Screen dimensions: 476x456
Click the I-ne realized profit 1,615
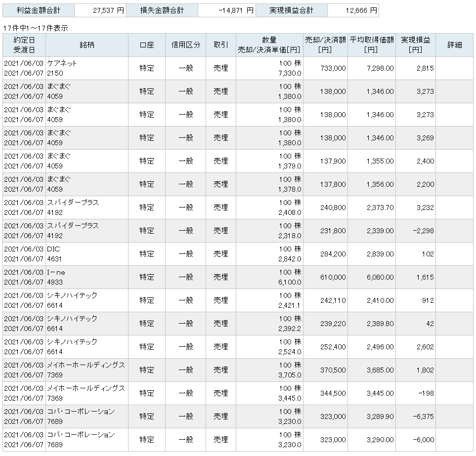click(425, 277)
